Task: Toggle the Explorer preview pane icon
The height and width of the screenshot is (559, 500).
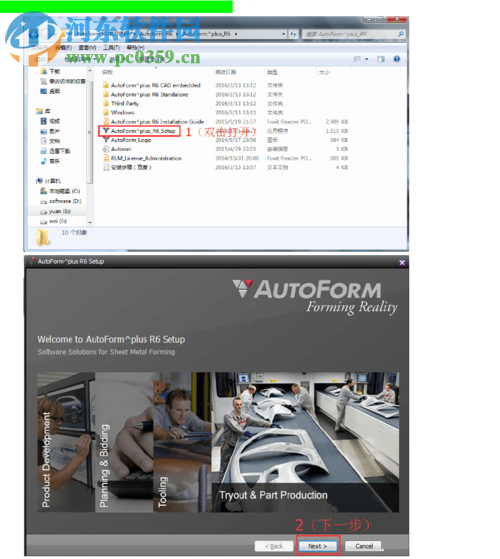Action: point(381,59)
